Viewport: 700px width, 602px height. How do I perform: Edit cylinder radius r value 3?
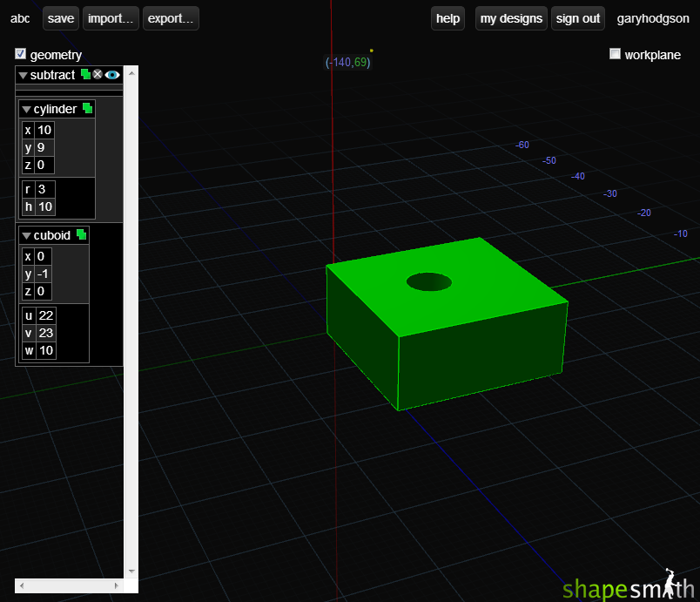45,189
